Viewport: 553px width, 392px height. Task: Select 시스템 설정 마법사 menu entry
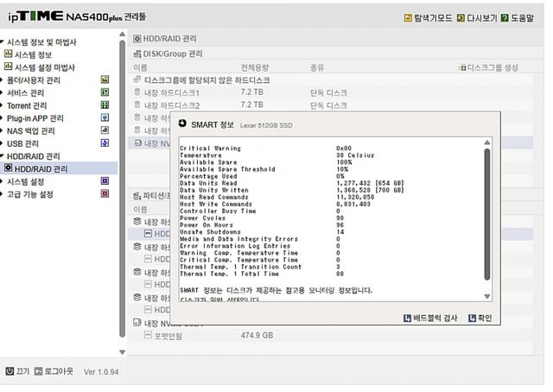pos(38,67)
